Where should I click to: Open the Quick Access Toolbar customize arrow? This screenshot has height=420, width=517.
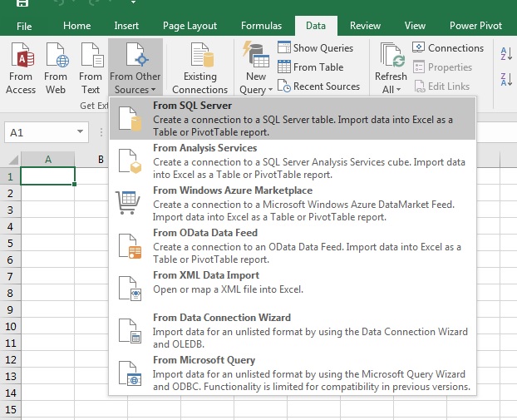click(133, 2)
